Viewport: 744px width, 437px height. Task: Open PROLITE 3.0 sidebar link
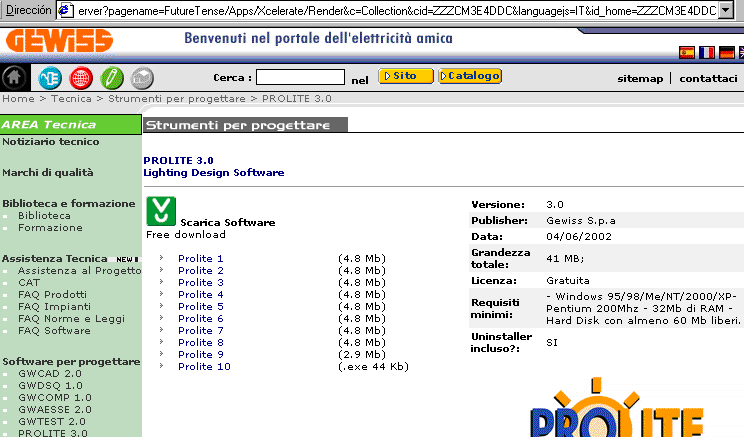coord(53,433)
